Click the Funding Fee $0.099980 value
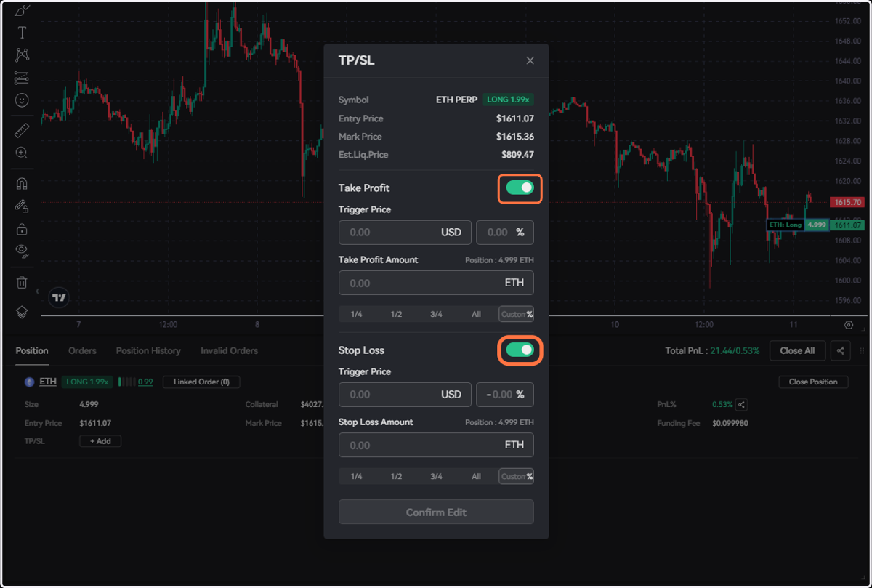This screenshot has width=872, height=588. 731,423
